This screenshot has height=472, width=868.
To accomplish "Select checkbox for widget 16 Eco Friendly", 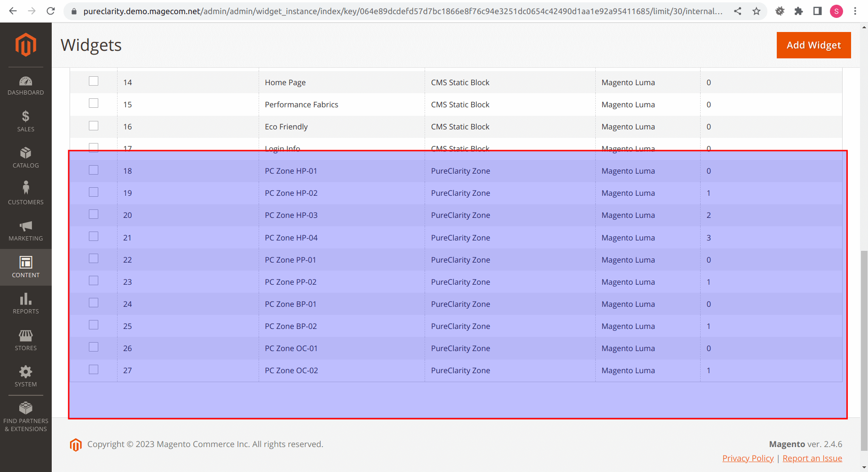I will pyautogui.click(x=94, y=126).
